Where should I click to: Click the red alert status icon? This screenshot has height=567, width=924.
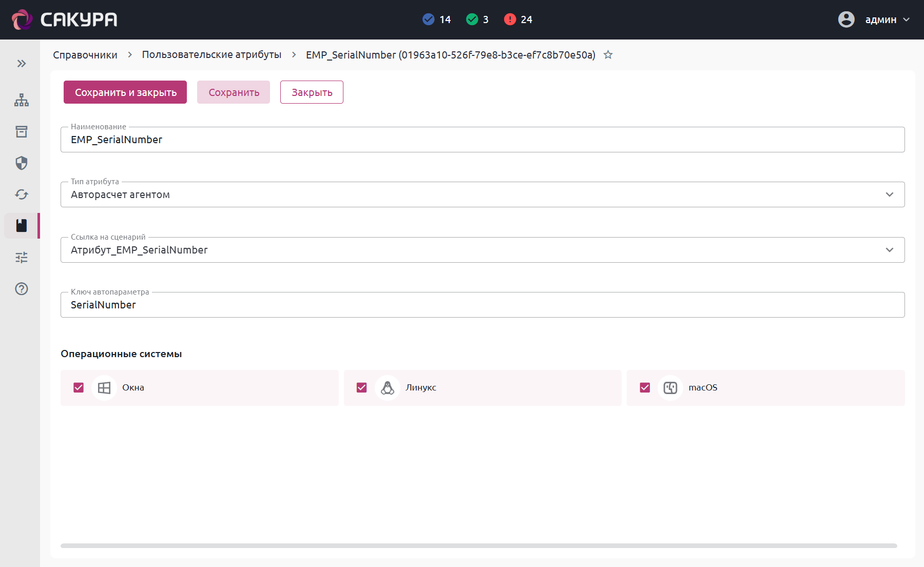click(x=510, y=19)
